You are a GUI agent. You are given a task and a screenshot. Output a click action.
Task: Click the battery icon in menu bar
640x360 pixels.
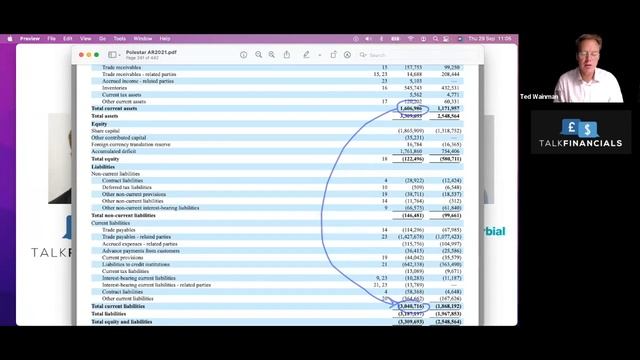[396, 39]
